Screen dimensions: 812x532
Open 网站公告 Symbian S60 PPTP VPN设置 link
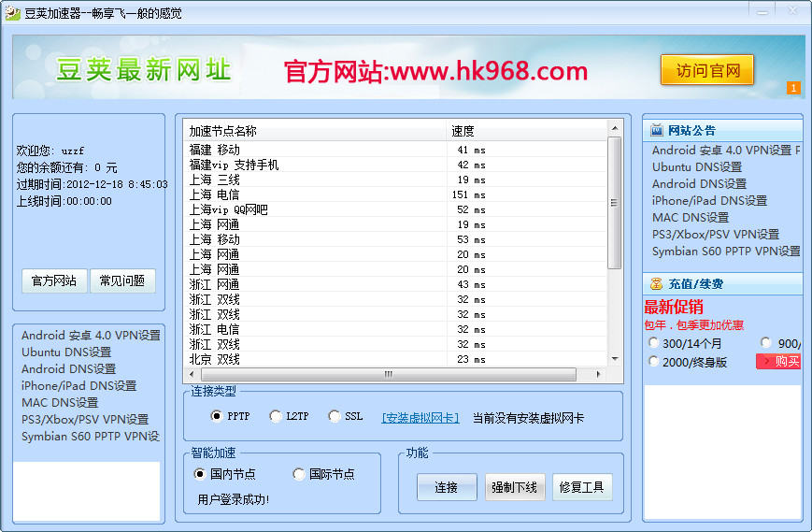tap(726, 252)
